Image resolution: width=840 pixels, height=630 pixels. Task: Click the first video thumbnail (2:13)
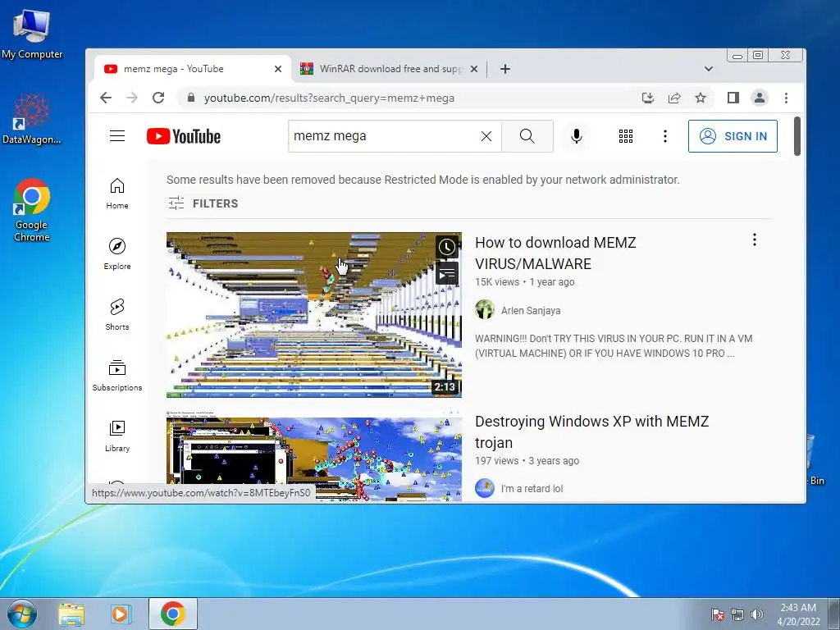coord(314,315)
